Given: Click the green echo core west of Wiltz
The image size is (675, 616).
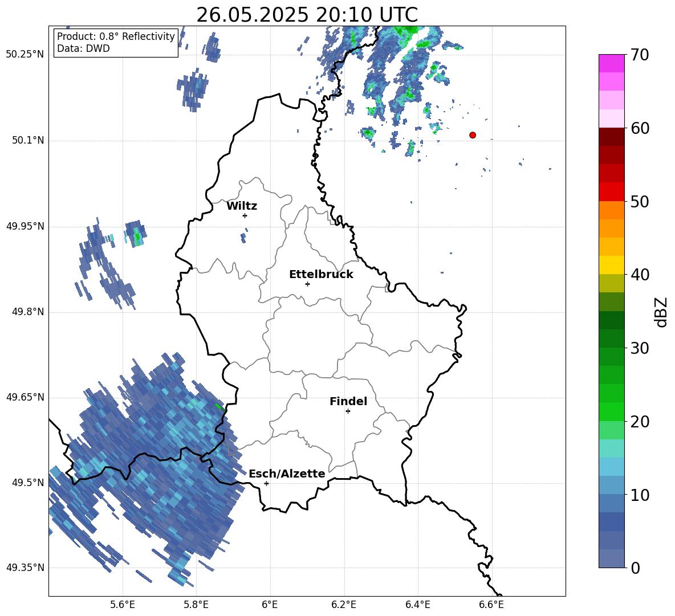Looking at the screenshot, I should tap(137, 236).
